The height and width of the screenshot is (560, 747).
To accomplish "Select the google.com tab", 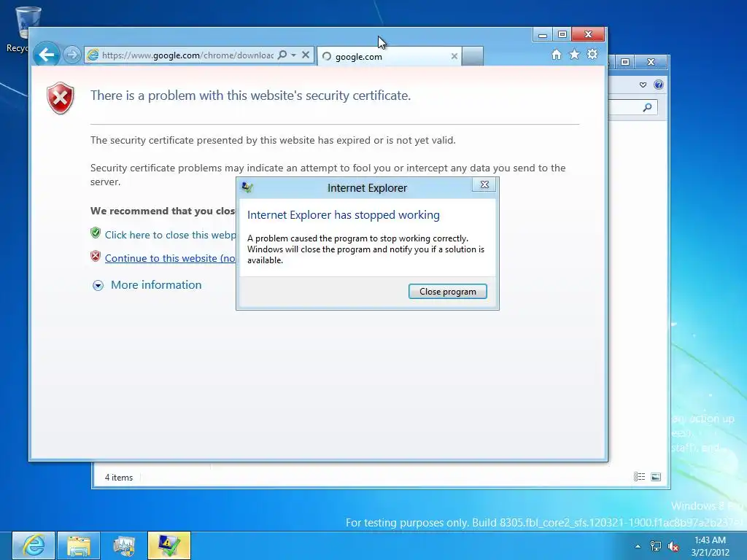I will 388,56.
